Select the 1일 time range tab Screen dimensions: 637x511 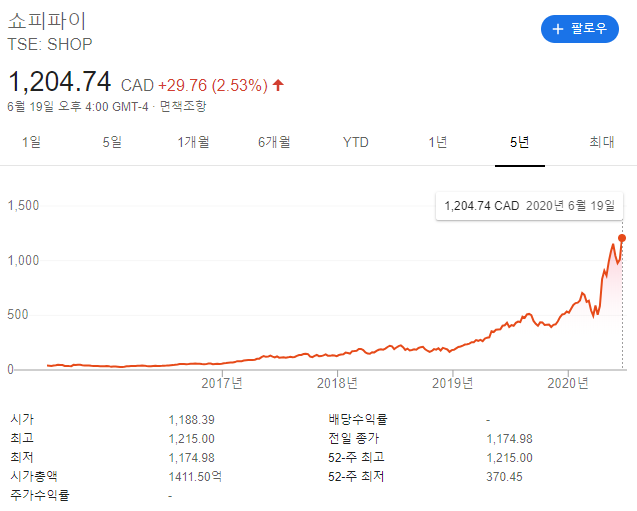(31, 142)
